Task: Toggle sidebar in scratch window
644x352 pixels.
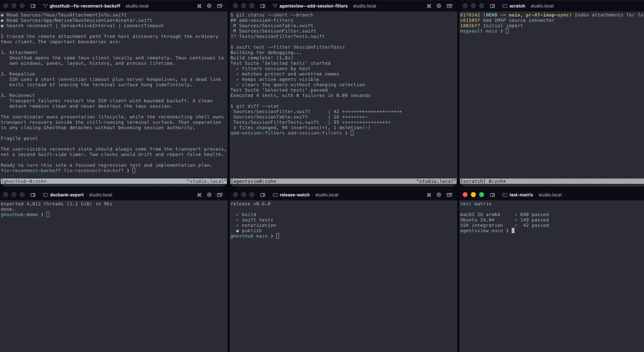Action: tap(492, 6)
